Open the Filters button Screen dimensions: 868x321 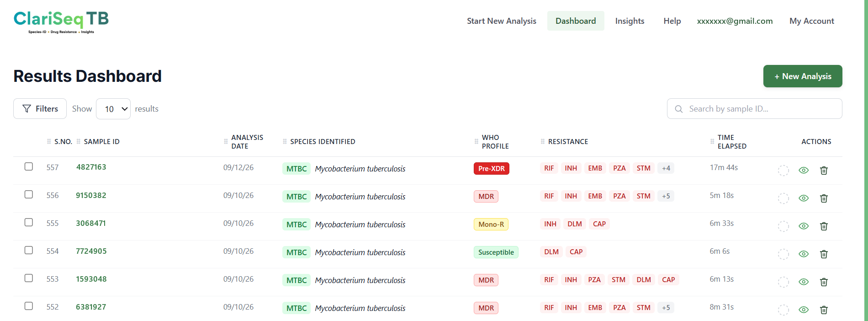(x=40, y=109)
